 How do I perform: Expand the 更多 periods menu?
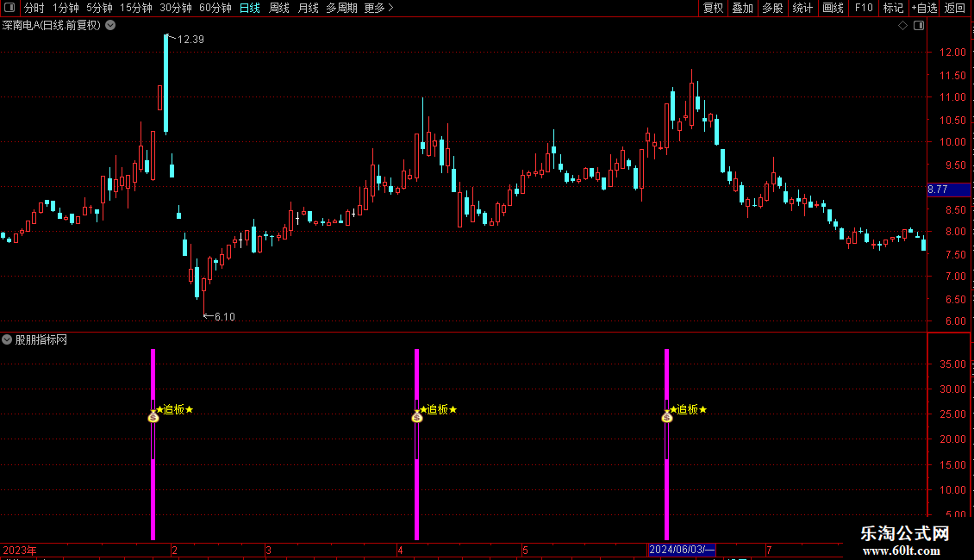click(378, 8)
